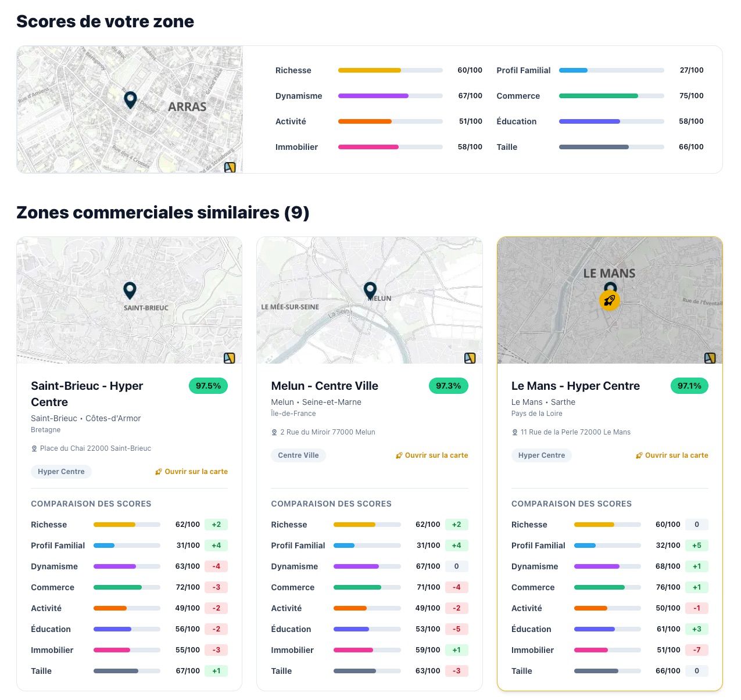Click the map logo badge on Saint-Brieuc map
The image size is (741, 700).
point(230,358)
